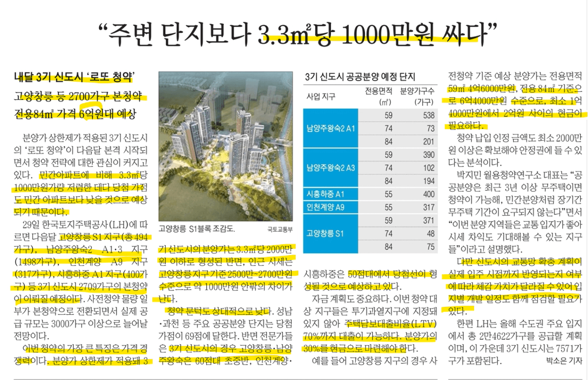
Task: Select the subheading "전용84㎡ 가격 6억원대 예상"
Action: coord(75,114)
